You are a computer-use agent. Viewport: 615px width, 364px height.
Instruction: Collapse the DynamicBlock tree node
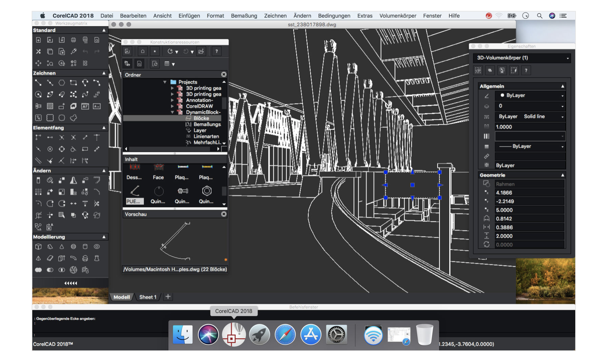pyautogui.click(x=172, y=112)
